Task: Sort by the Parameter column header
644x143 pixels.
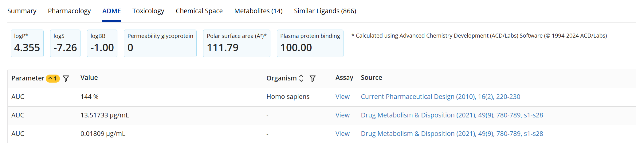Action: 28,78
